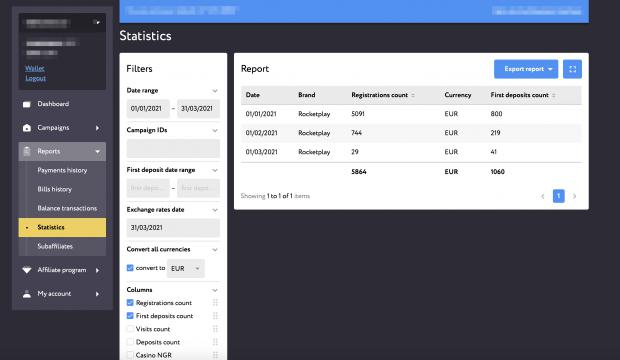
Task: Collapse the Date range filter section
Action: point(215,91)
